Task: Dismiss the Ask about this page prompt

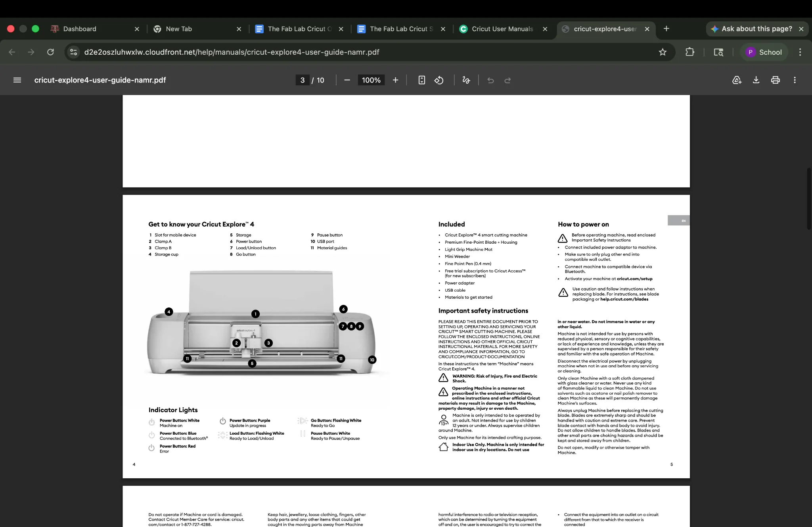Action: (801, 29)
